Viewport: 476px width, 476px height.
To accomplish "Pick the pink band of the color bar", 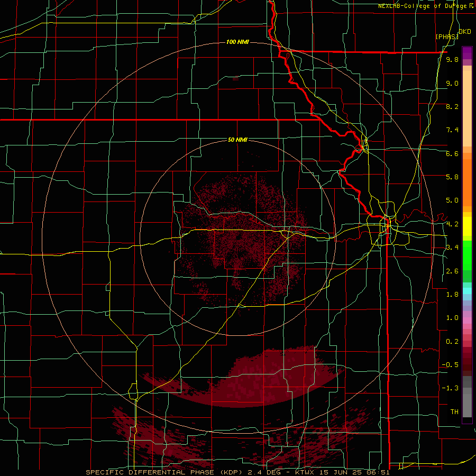I will point(467,321).
